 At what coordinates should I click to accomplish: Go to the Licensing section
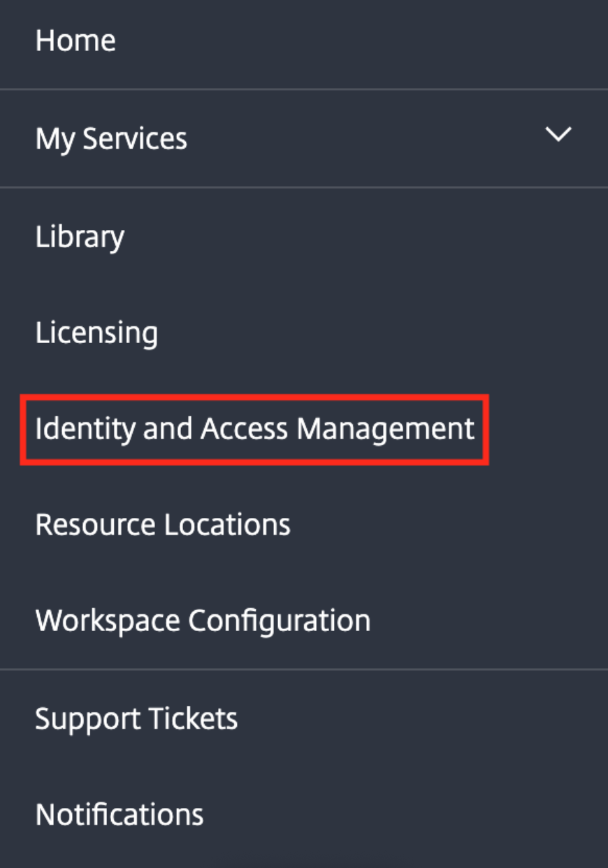(96, 333)
